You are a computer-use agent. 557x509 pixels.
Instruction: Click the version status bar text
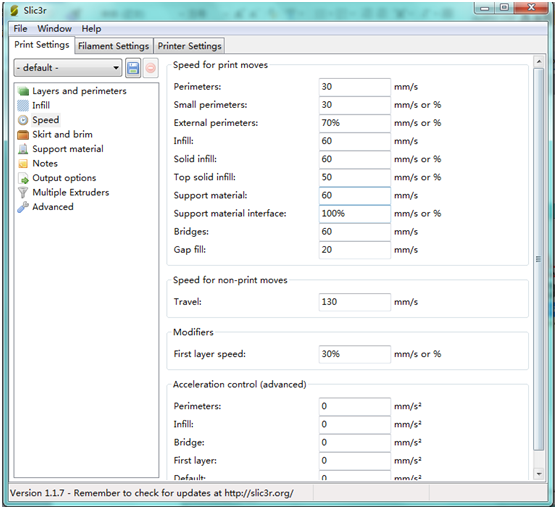click(152, 493)
